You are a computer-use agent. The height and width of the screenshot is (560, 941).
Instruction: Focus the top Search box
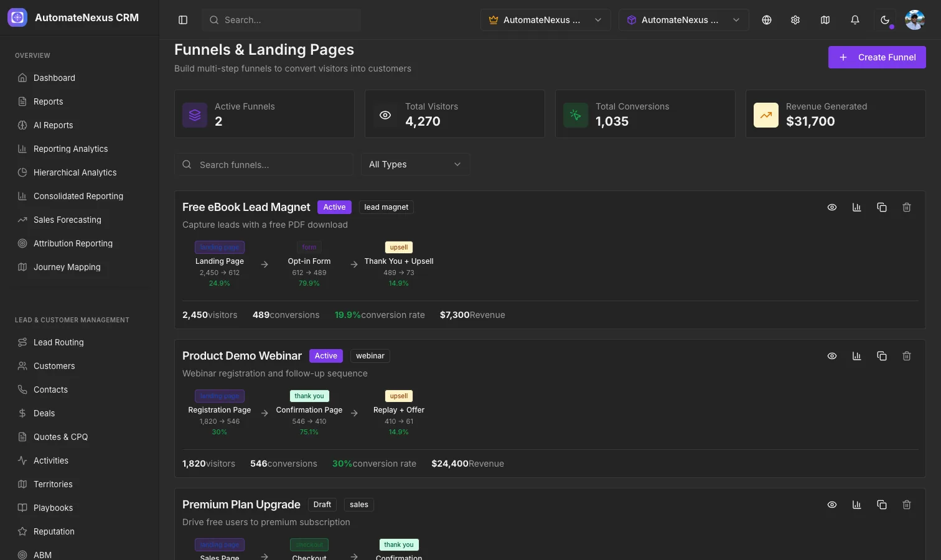pyautogui.click(x=281, y=20)
